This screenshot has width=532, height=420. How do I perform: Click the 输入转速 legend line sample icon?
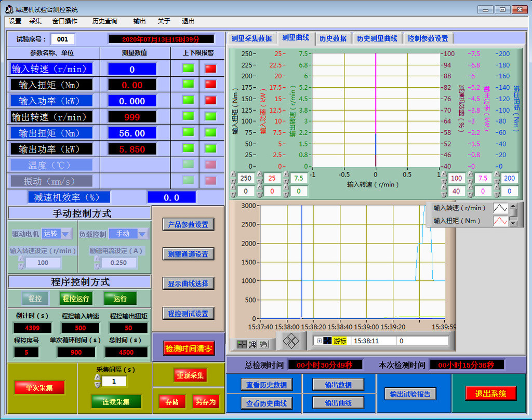point(500,208)
